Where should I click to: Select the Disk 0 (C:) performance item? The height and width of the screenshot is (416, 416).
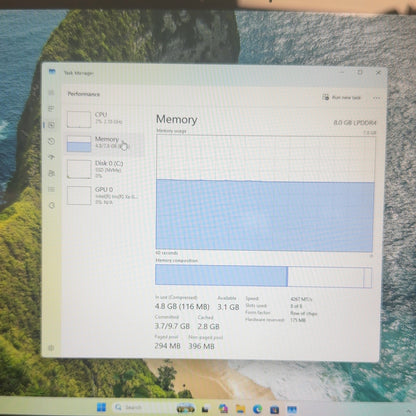click(105, 169)
